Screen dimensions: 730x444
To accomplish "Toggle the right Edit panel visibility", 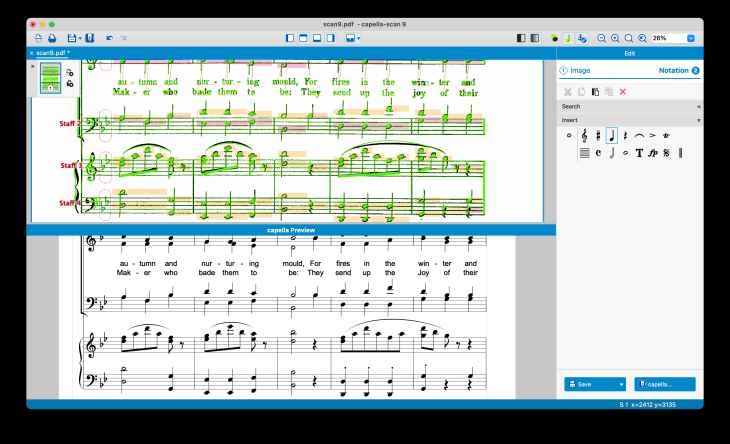I will pos(535,38).
